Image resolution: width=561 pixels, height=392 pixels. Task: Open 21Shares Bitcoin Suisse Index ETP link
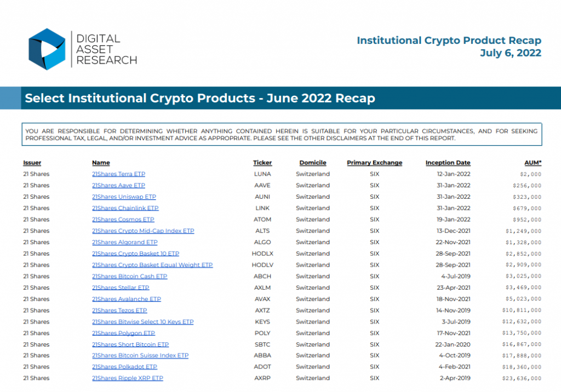pos(140,355)
